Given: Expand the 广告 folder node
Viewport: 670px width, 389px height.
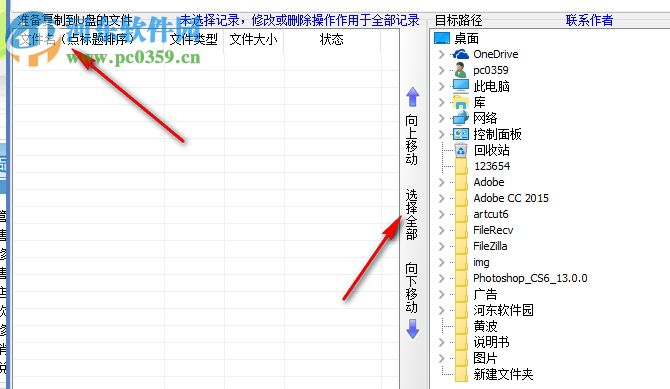Looking at the screenshot, I should tap(441, 295).
